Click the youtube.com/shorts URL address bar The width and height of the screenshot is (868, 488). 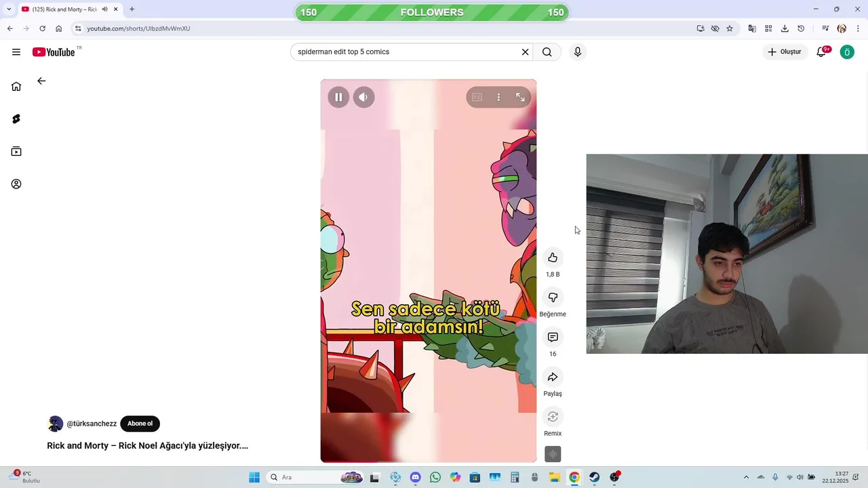pyautogui.click(x=138, y=28)
